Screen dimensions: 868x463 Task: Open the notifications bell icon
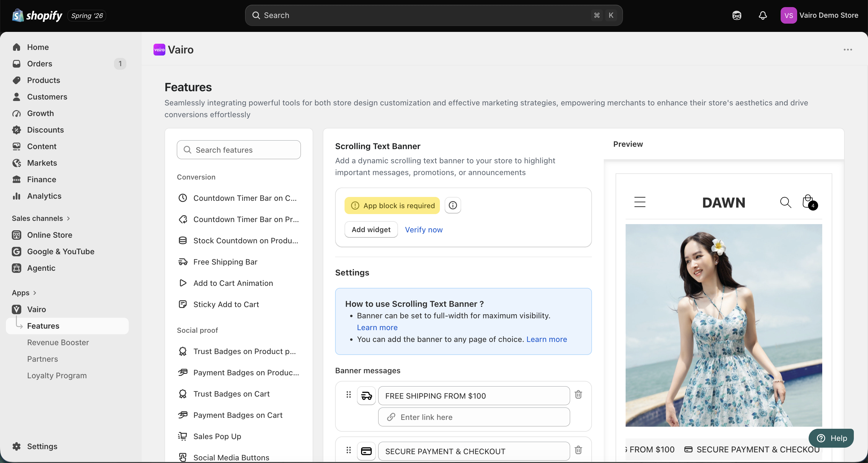(763, 15)
